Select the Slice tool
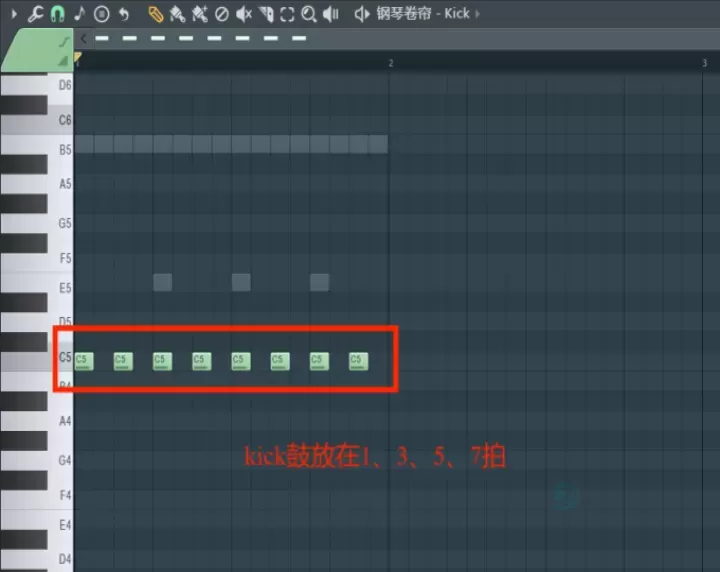This screenshot has height=572, width=720. point(266,14)
